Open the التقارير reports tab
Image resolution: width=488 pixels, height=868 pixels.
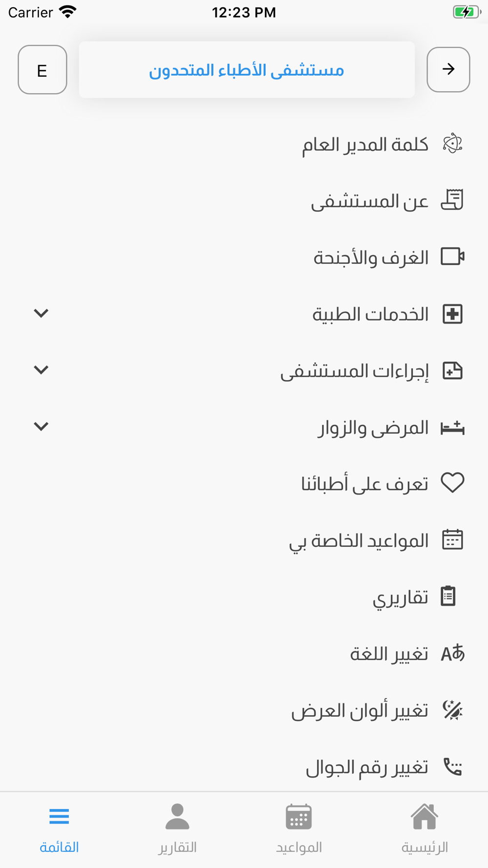tap(177, 828)
